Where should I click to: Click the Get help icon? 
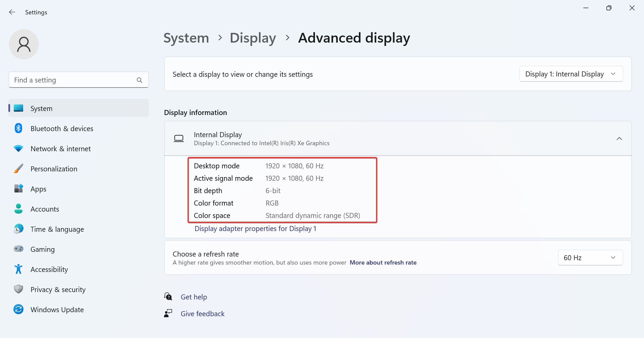[168, 296]
